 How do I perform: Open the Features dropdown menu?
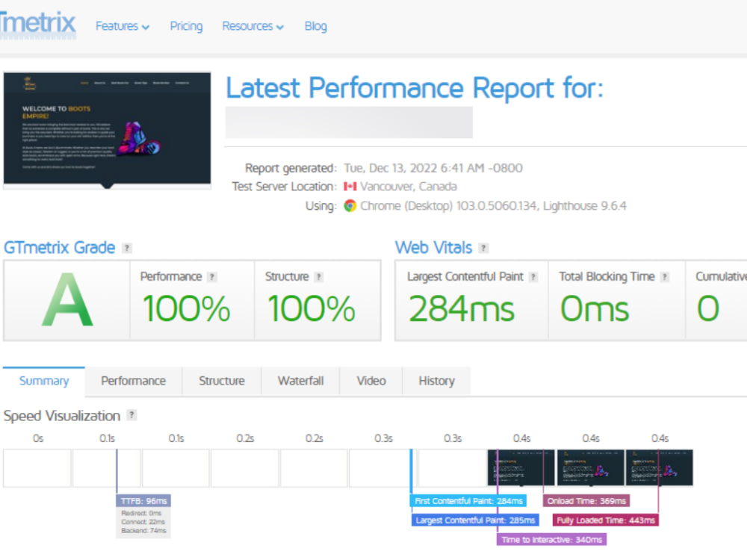[x=123, y=26]
